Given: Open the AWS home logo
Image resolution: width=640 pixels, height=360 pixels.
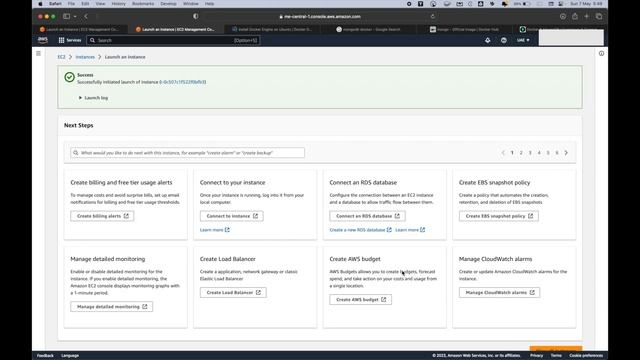Looking at the screenshot, I should coord(42,40).
